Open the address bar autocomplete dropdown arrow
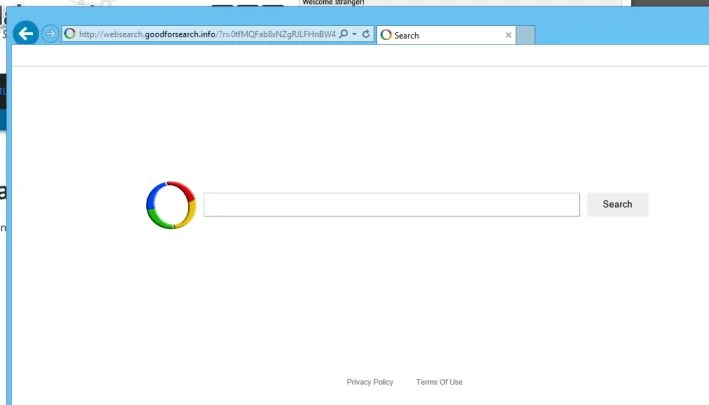 (x=354, y=34)
